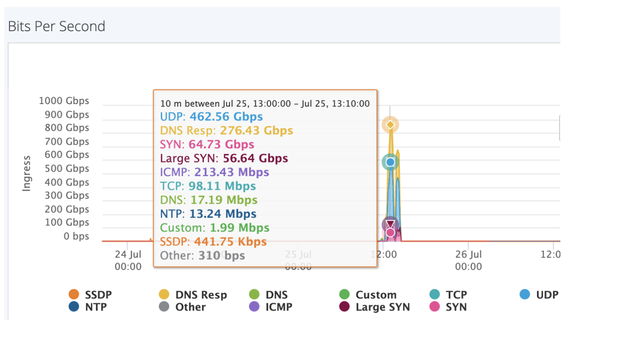Click the yellow diamond DNS Resp peak marker
This screenshot has height=342, width=644.
click(x=390, y=125)
